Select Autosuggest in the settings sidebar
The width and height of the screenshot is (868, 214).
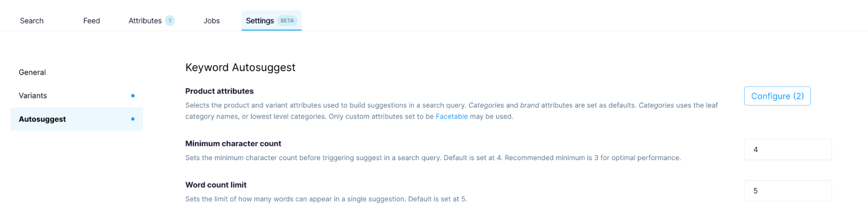point(43,119)
